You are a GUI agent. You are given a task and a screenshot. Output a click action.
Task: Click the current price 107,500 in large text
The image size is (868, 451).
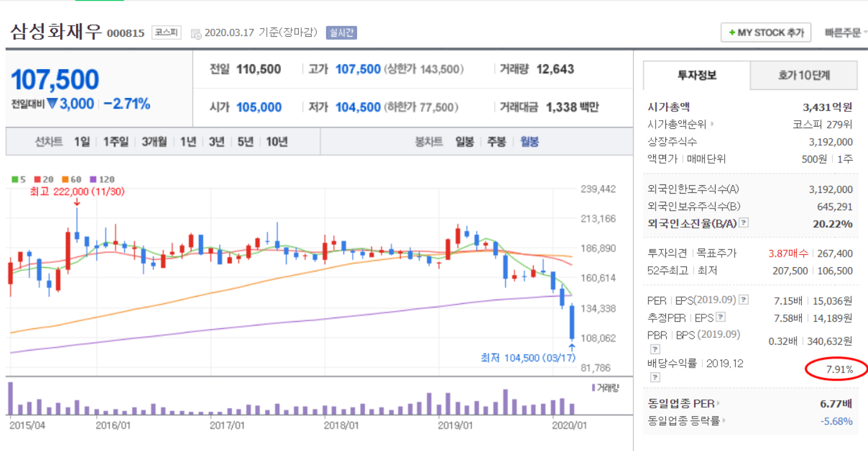tap(55, 80)
